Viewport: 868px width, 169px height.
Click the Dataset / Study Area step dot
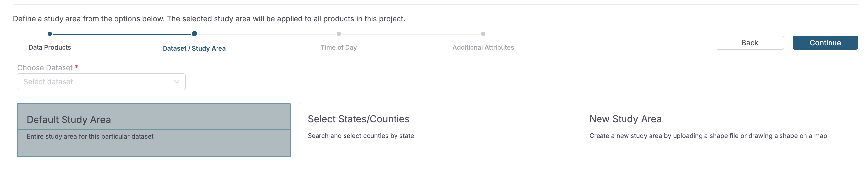pos(194,34)
